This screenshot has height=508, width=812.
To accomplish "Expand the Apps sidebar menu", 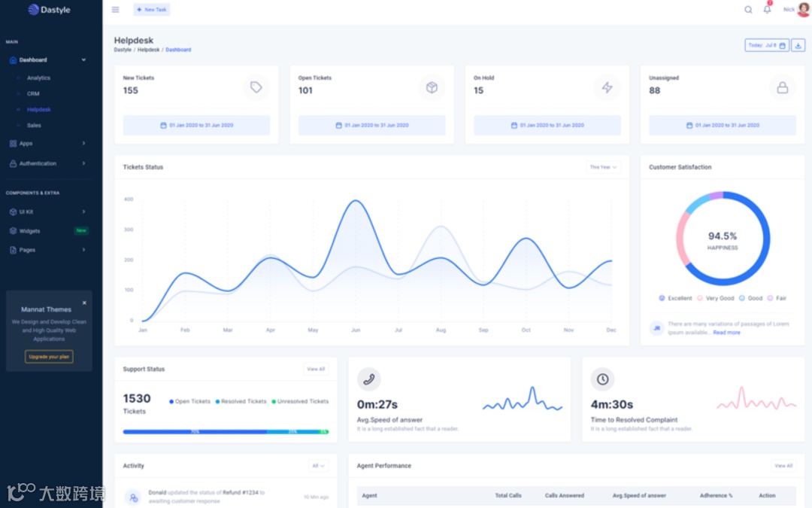I will (47, 144).
